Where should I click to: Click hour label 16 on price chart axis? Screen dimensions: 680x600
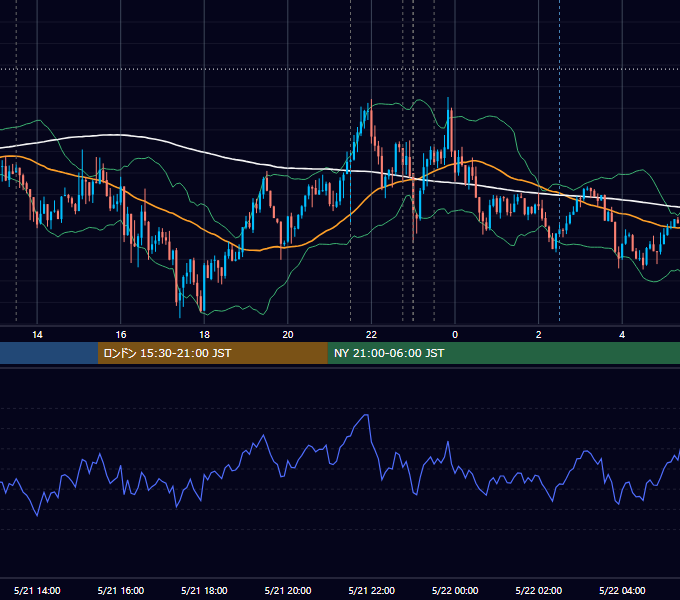(x=121, y=335)
